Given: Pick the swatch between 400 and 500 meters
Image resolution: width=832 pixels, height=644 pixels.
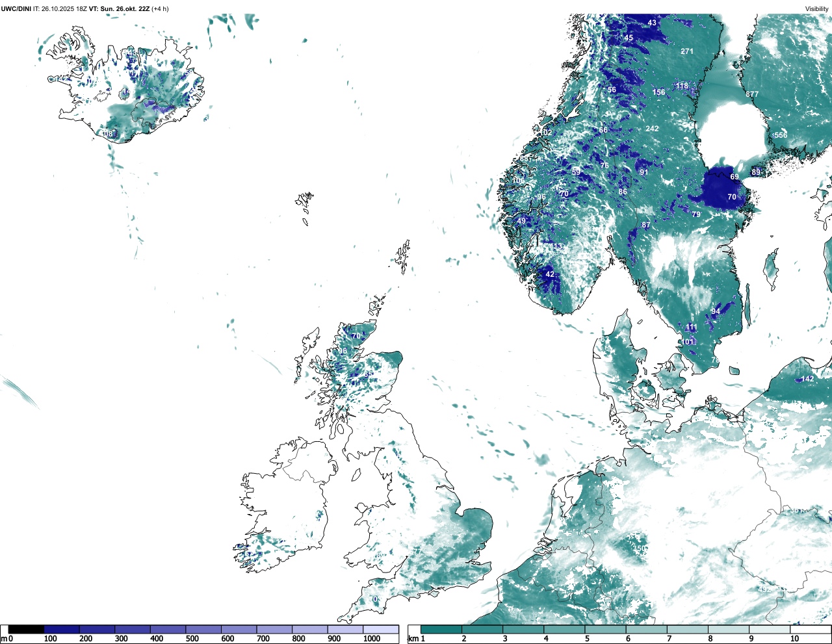Looking at the screenshot, I should 168,629.
